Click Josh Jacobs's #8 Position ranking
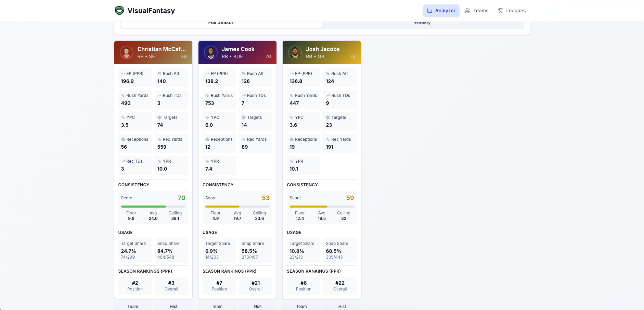The width and height of the screenshot is (644, 310). [304, 286]
